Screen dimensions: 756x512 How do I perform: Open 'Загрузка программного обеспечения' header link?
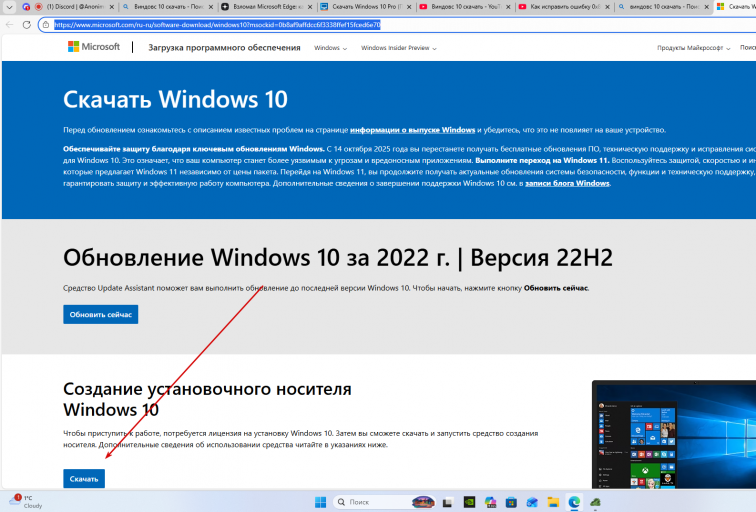[224, 48]
